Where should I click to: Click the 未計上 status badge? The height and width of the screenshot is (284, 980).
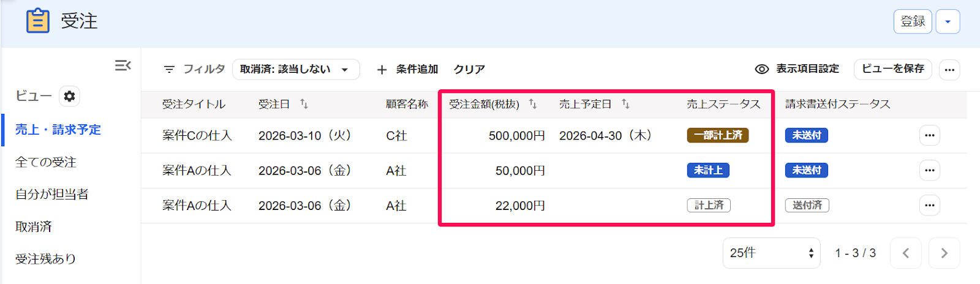(x=708, y=170)
